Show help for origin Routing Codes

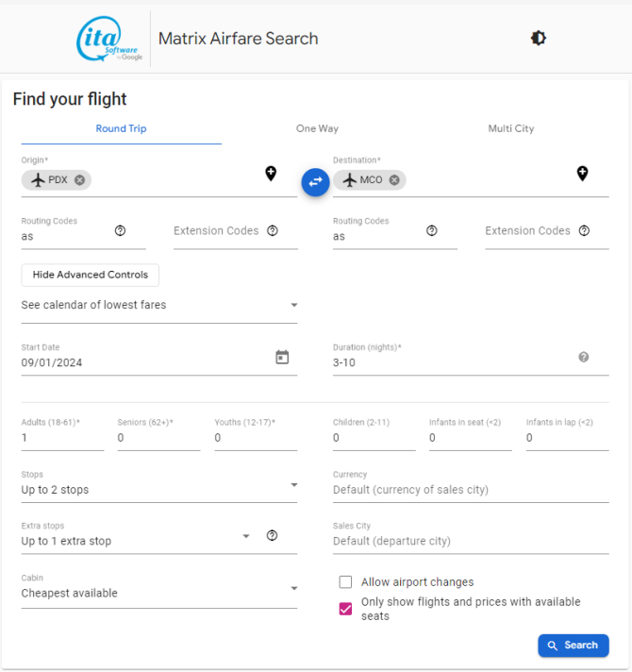point(121,230)
